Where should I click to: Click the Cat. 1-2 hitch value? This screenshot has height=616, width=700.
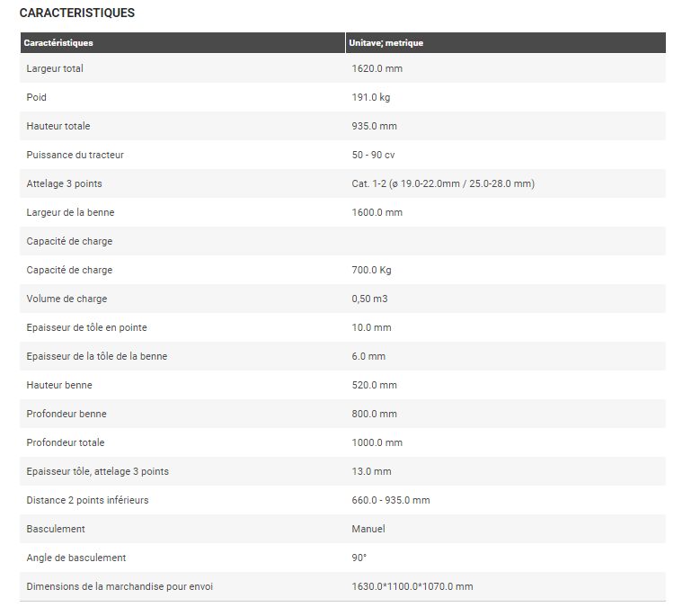coord(443,183)
